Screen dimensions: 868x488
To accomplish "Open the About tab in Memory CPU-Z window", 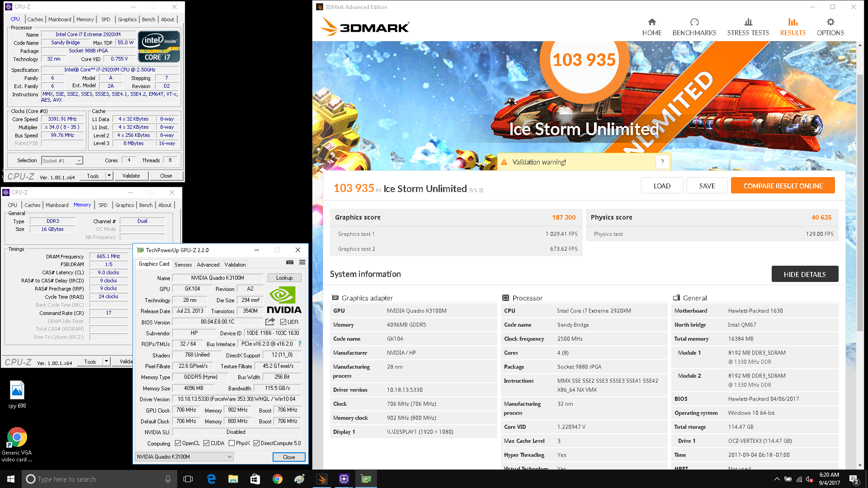I will tap(165, 205).
